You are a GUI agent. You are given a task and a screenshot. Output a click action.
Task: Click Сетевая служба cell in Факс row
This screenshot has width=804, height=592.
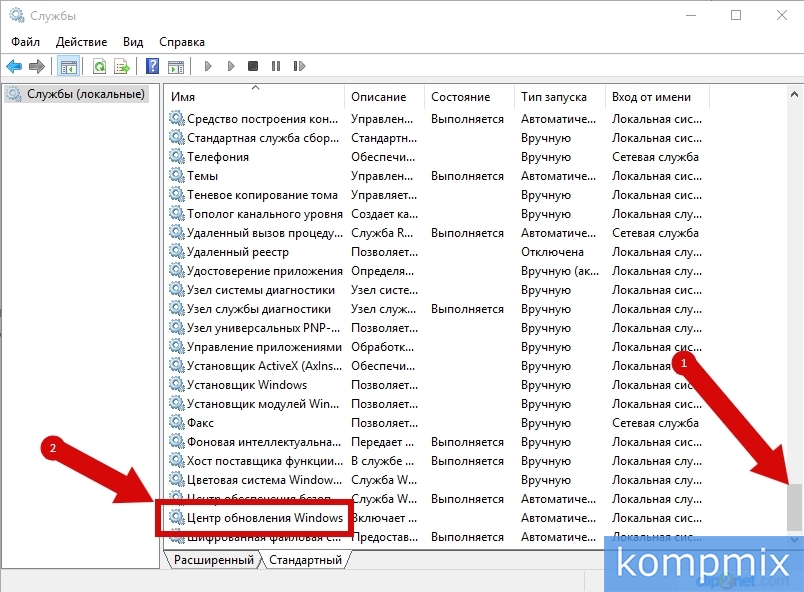tap(655, 423)
